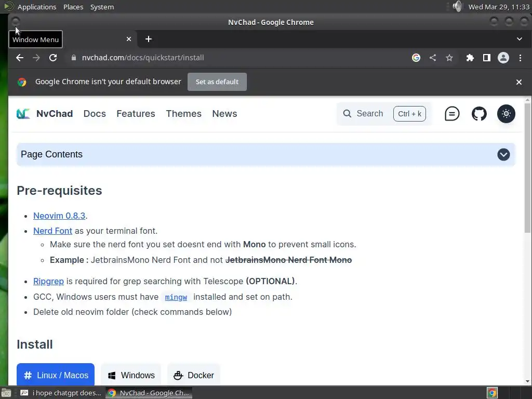Select the Windows install tab
This screenshot has height=399, width=532.
tap(131, 375)
